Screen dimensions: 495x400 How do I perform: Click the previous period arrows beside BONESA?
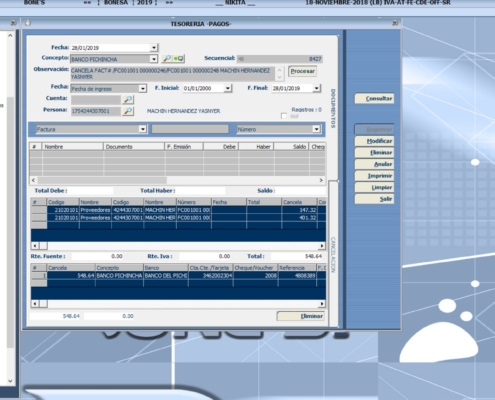[87, 3]
